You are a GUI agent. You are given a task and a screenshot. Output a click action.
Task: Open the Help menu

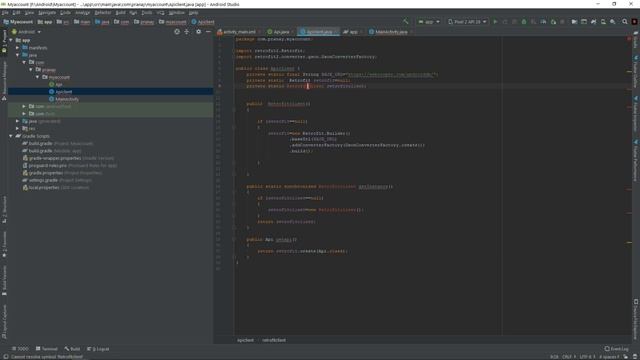tap(193, 13)
